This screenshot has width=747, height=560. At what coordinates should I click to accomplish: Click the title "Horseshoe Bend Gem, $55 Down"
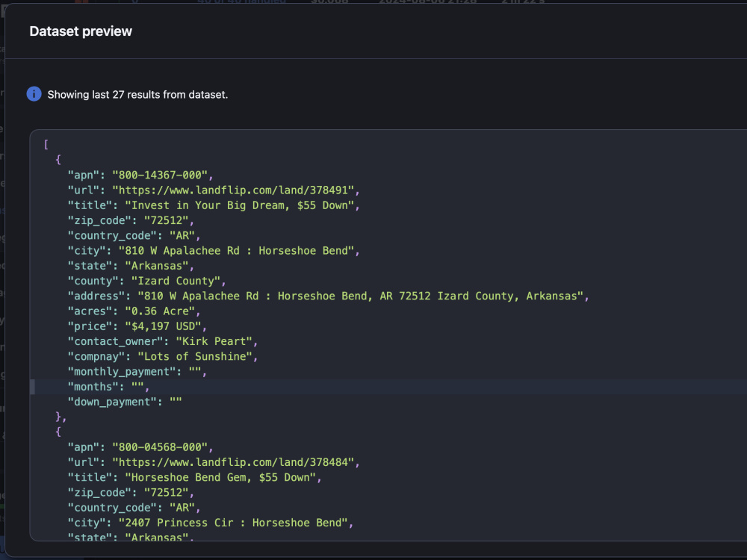pos(220,477)
